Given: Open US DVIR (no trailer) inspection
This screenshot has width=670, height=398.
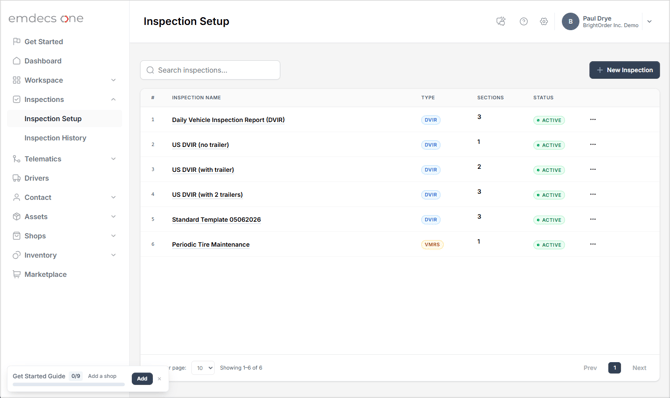Looking at the screenshot, I should (200, 144).
